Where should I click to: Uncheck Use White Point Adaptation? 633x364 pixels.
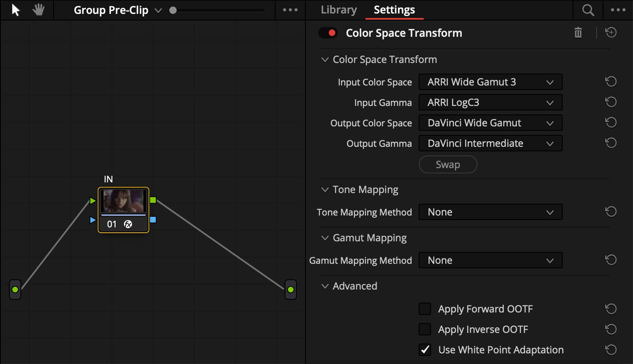coord(425,350)
